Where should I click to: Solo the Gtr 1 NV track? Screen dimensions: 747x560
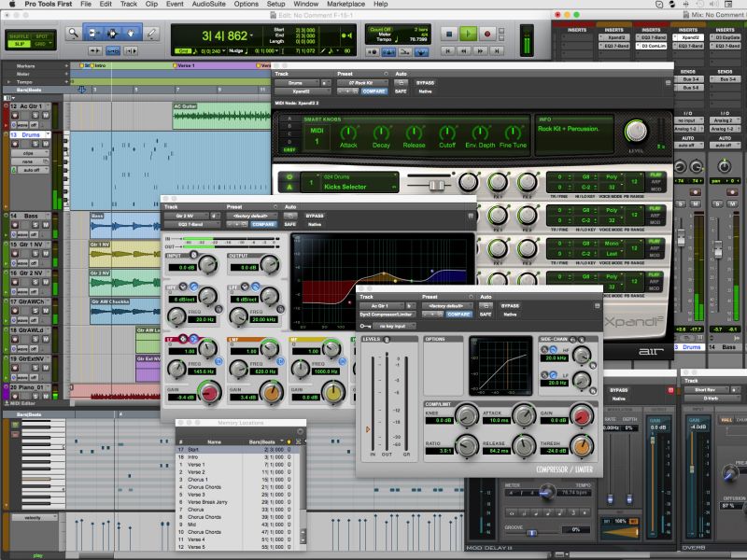[x=35, y=253]
